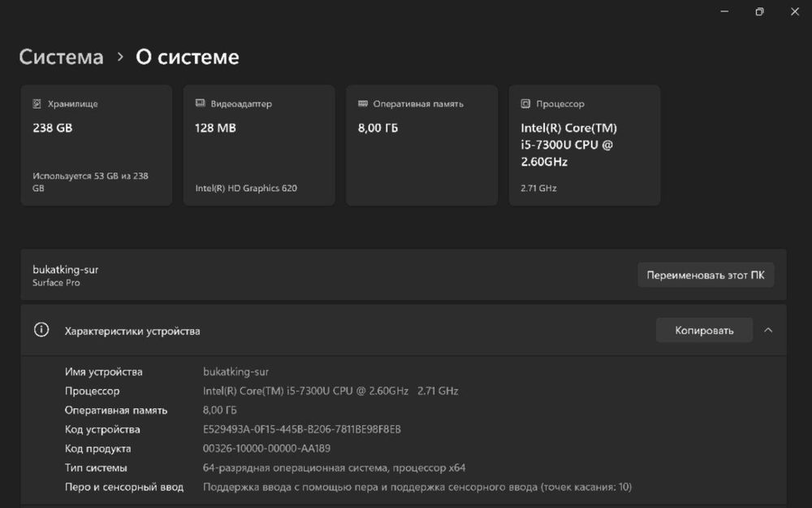The image size is (812, 508).
Task: Click the Имя устройства row label
Action: (104, 371)
